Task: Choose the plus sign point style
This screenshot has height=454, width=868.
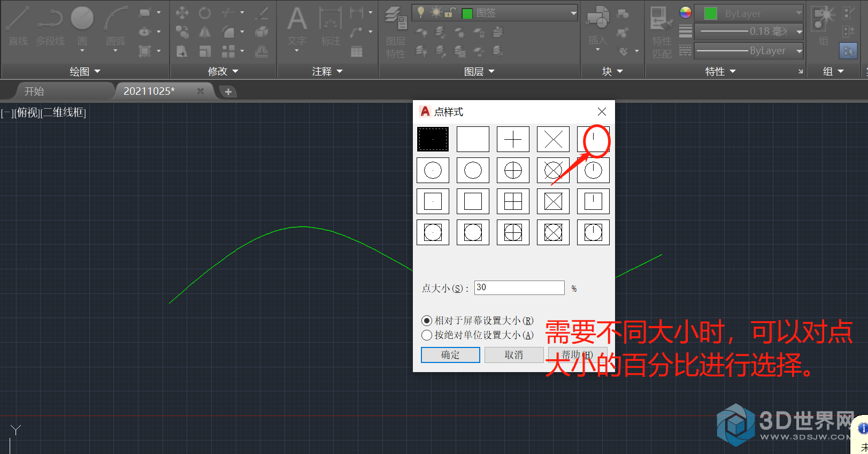Action: [x=513, y=139]
